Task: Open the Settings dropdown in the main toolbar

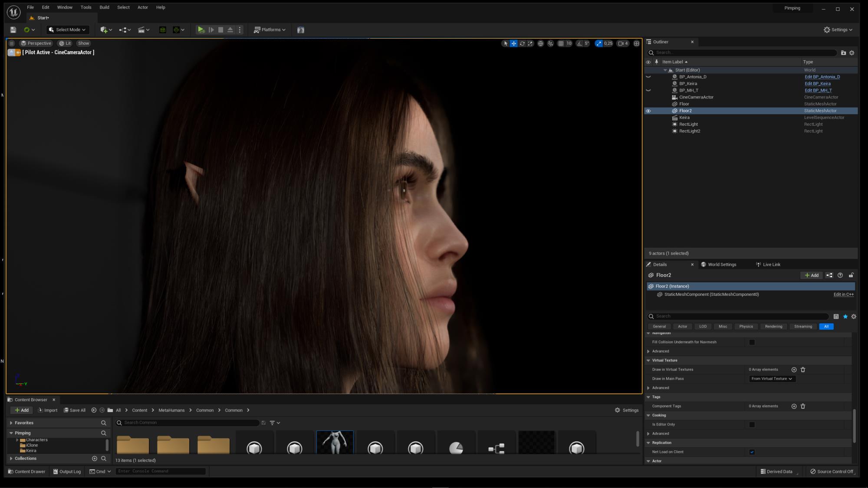Action: [x=838, y=30]
